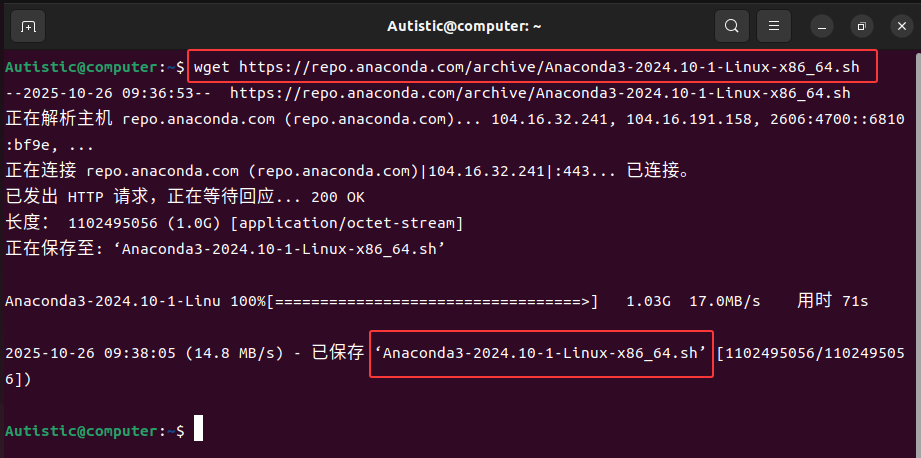This screenshot has height=458, width=921.
Task: Click the top "Autistic@computer" prompt text
Action: [81, 67]
